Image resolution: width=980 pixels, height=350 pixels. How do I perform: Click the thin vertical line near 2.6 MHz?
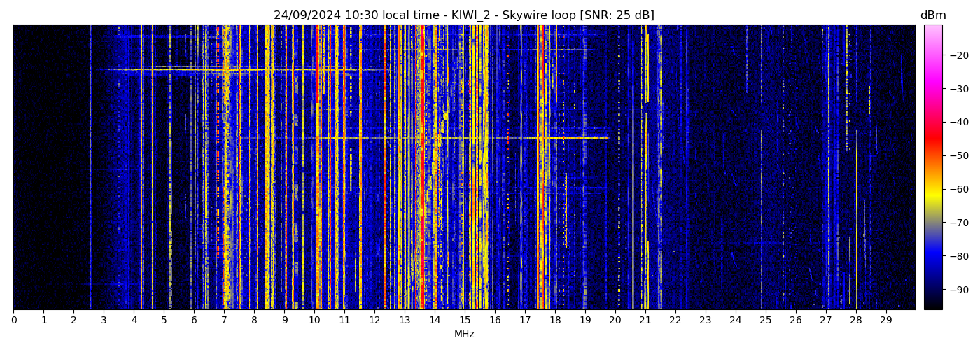point(90,168)
